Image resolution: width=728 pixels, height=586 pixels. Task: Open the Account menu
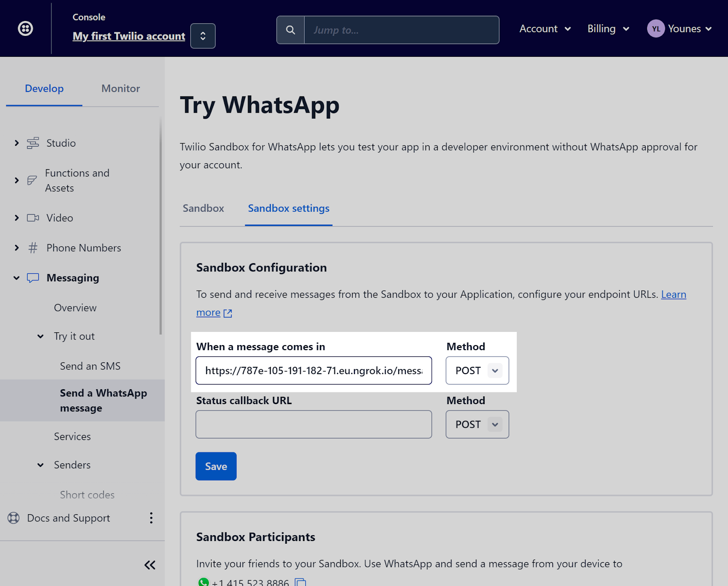[x=545, y=29]
